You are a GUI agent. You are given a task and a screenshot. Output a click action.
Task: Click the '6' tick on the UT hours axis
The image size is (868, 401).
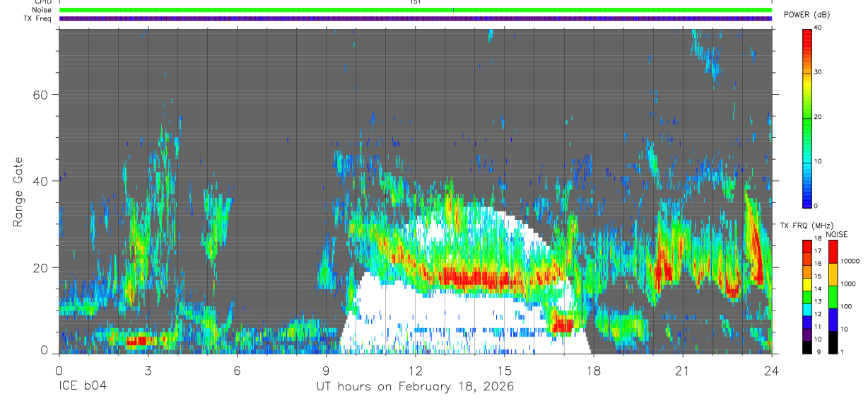[237, 371]
